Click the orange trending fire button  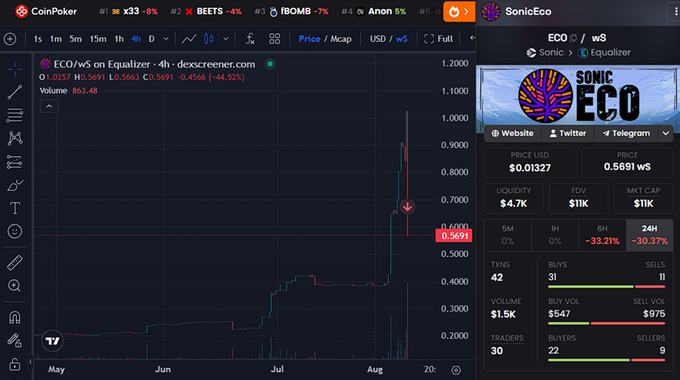click(x=459, y=12)
